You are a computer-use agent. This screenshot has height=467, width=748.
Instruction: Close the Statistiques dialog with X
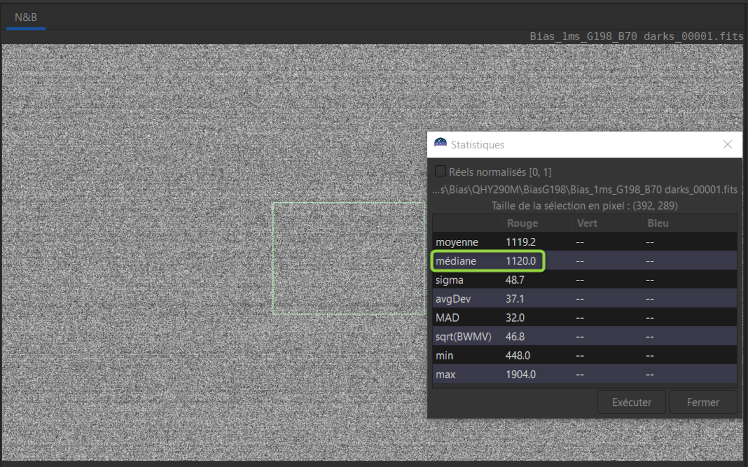[x=727, y=145]
